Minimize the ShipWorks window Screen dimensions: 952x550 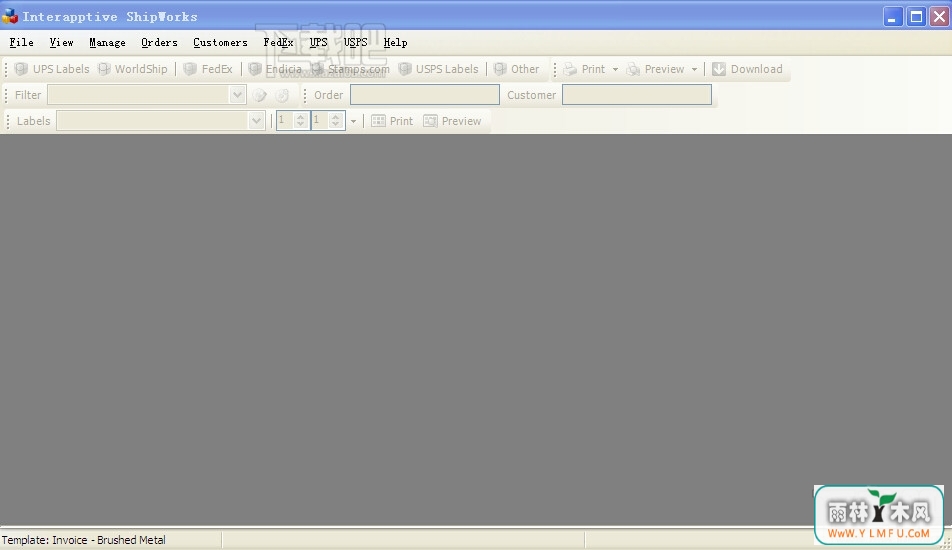(892, 16)
